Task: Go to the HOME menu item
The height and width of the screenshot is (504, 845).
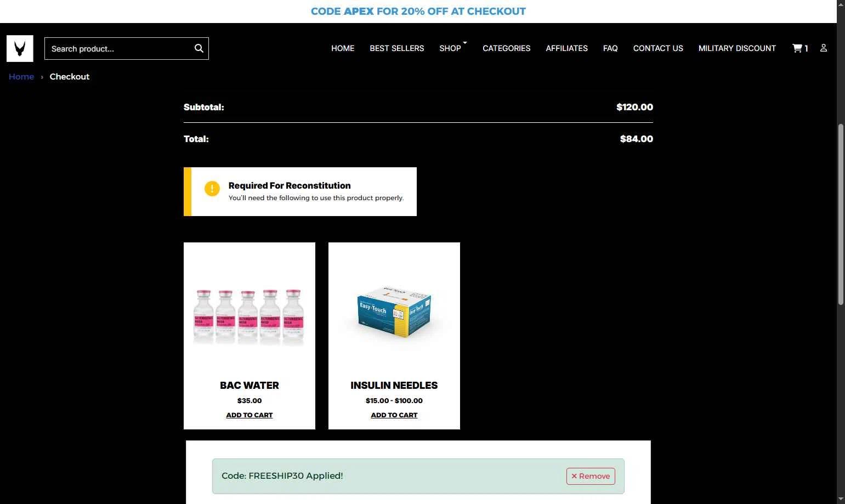Action: (x=343, y=48)
